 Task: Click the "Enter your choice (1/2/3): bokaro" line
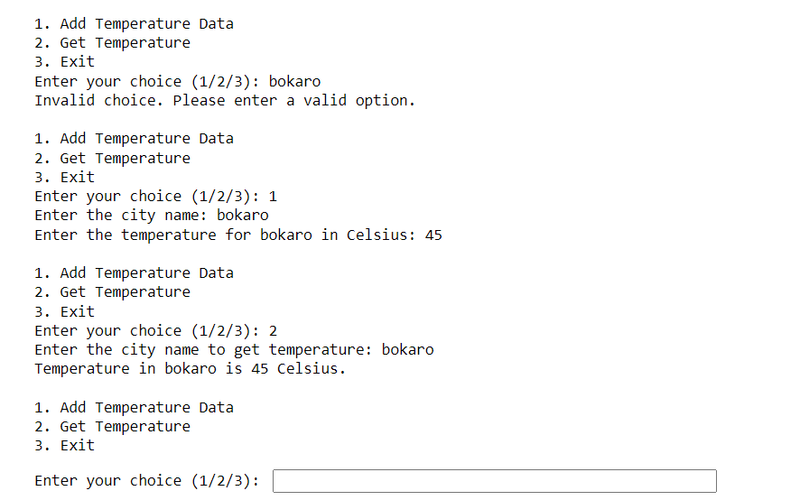point(177,82)
